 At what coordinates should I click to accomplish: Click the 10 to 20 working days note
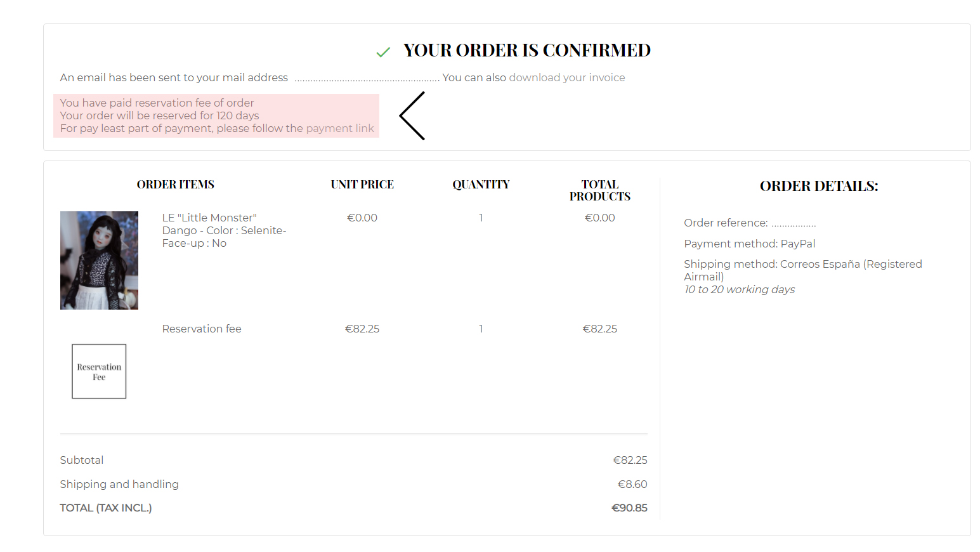point(739,289)
